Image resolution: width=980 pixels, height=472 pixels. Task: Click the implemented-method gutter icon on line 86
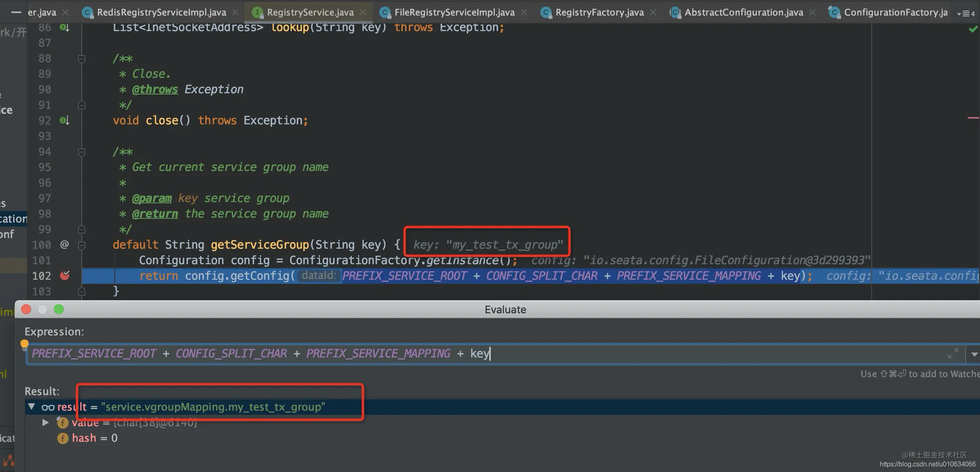coord(65,28)
